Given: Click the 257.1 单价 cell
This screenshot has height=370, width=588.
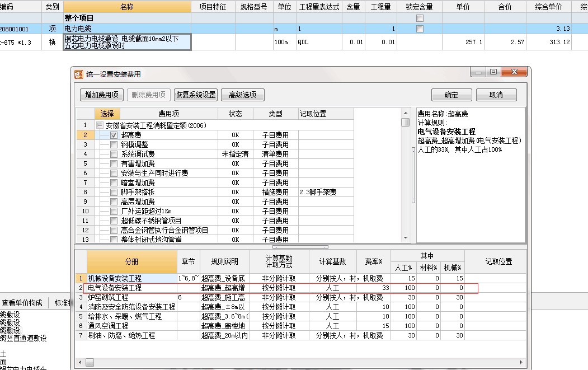Looking at the screenshot, I should point(463,42).
